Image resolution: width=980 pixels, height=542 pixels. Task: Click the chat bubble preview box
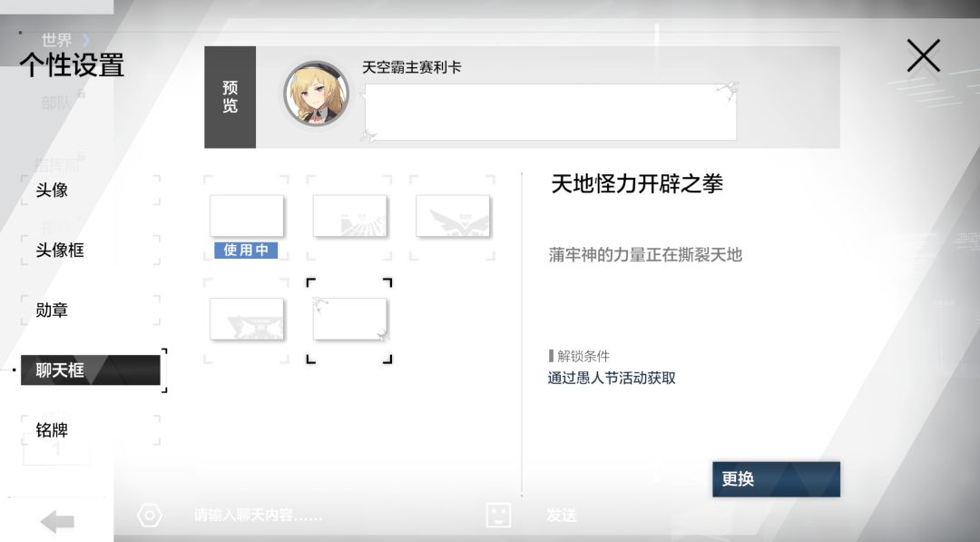[550, 113]
